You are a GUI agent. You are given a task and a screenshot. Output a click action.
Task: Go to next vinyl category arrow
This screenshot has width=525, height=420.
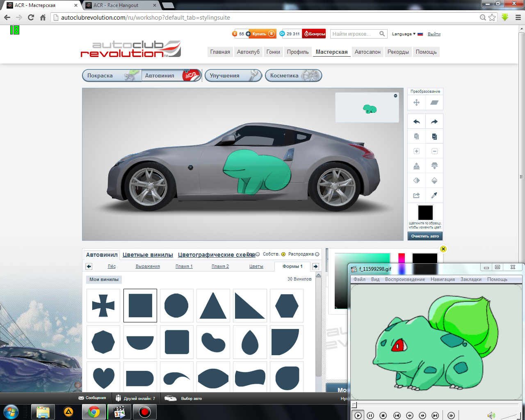315,267
